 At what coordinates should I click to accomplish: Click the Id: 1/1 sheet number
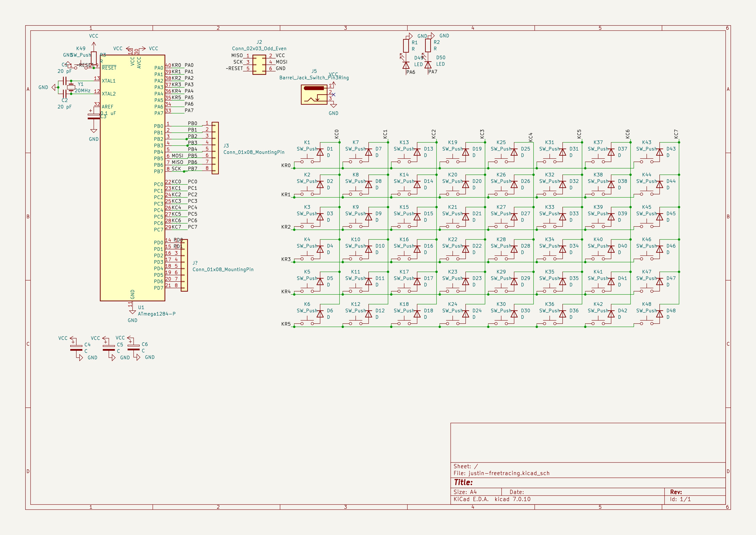(680, 499)
